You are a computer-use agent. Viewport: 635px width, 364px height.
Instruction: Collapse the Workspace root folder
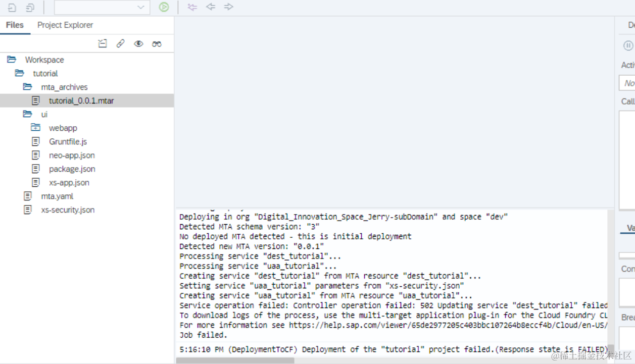click(11, 60)
